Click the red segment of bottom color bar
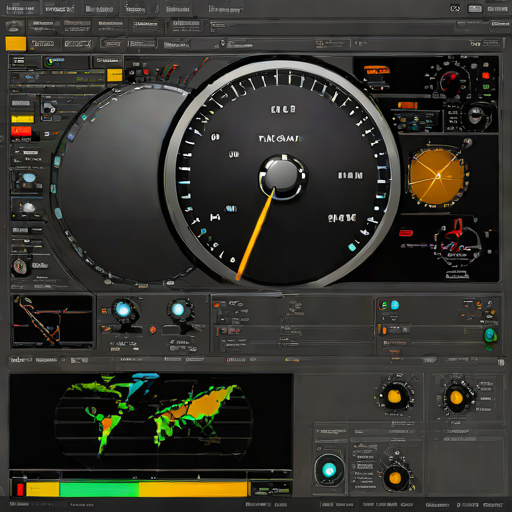Image resolution: width=512 pixels, height=512 pixels. point(20,489)
